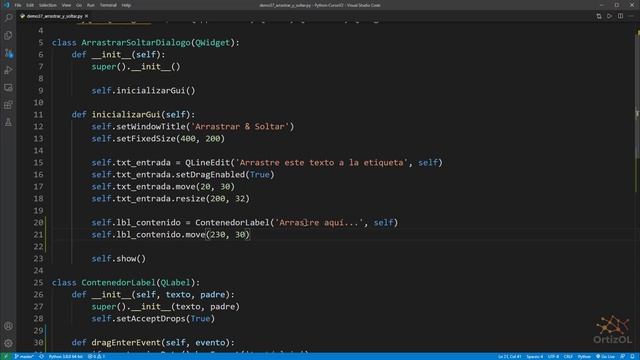Click the QWidget base class name
Screen dimensions: 640x360
point(212,42)
